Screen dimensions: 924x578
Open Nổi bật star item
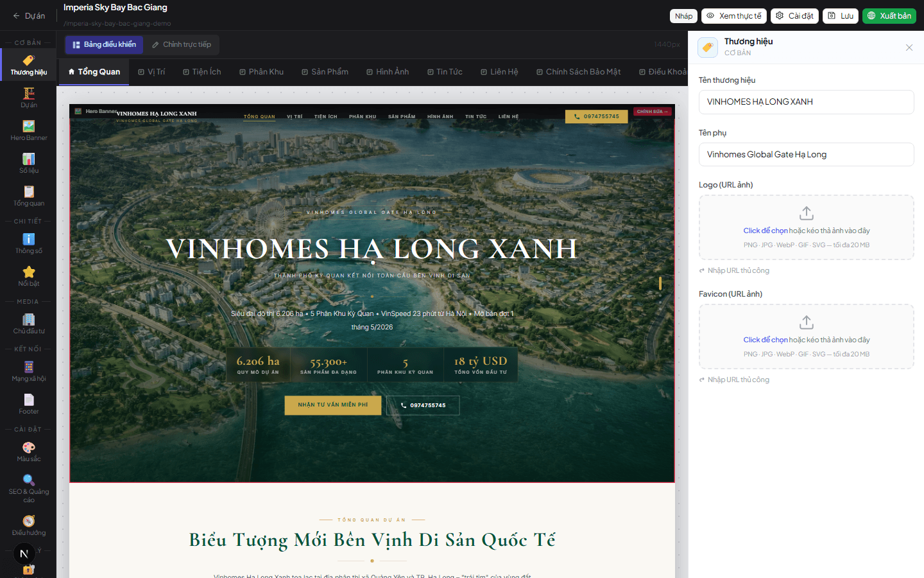point(28,276)
